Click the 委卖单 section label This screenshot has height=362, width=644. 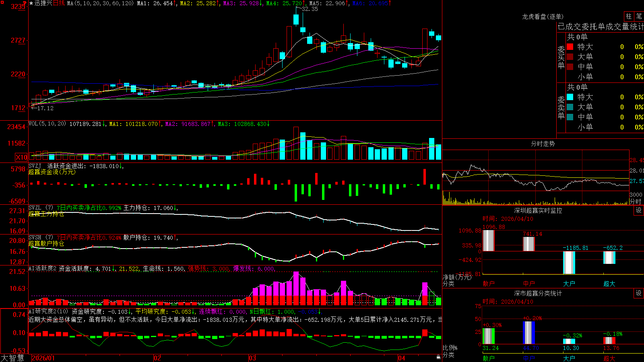tap(561, 107)
